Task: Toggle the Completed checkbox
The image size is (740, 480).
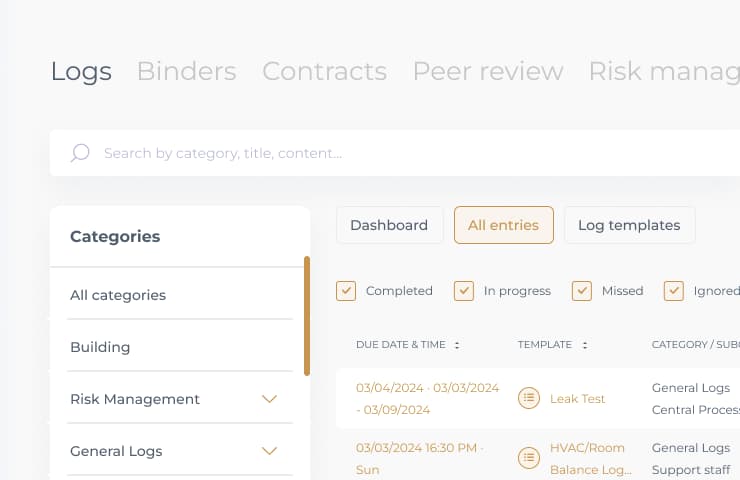Action: click(347, 291)
